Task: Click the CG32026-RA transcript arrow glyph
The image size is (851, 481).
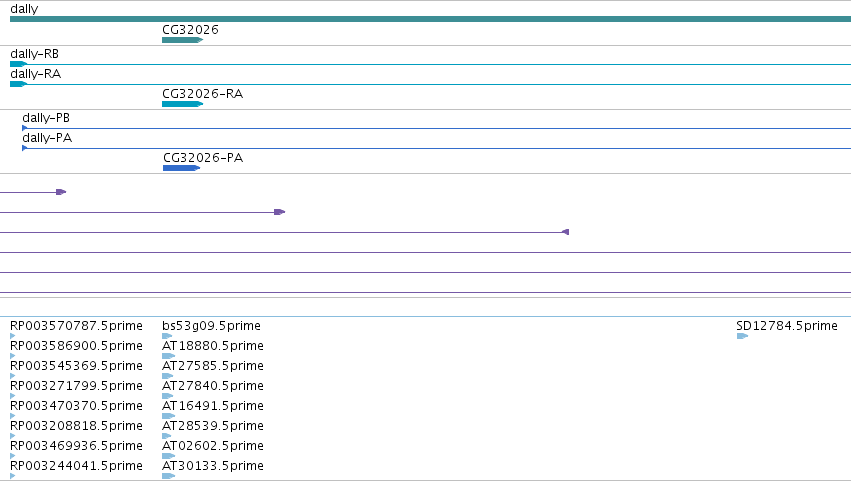Action: click(182, 104)
